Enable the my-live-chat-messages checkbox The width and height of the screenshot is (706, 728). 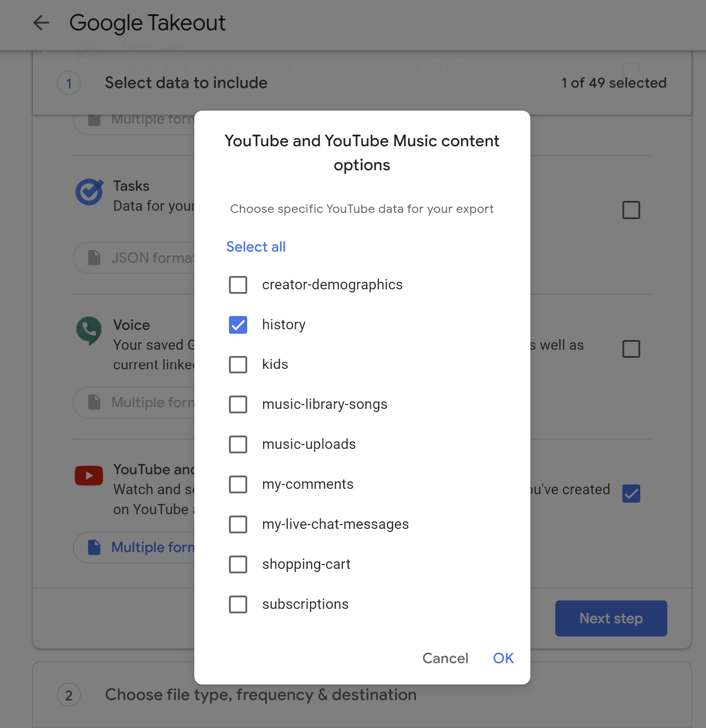pos(238,524)
